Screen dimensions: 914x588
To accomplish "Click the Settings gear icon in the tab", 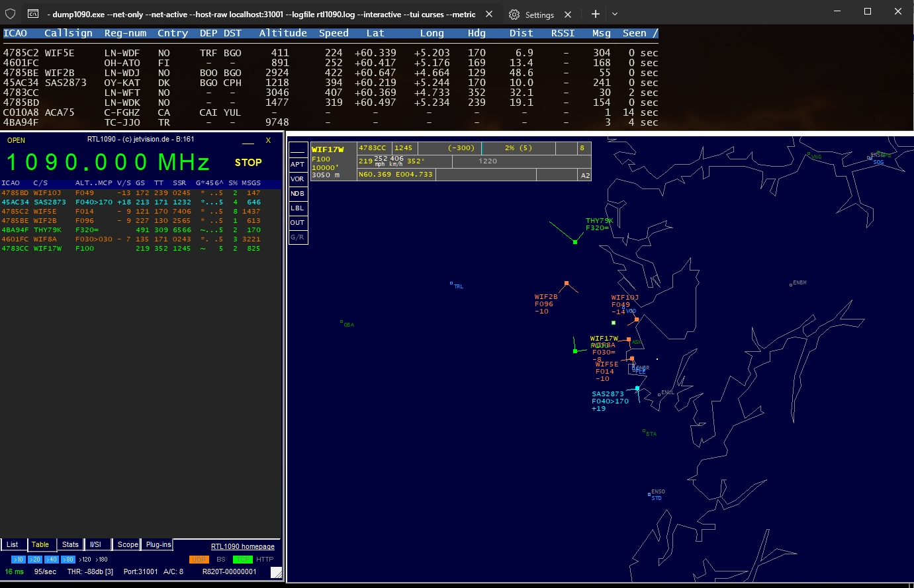I will click(x=514, y=15).
